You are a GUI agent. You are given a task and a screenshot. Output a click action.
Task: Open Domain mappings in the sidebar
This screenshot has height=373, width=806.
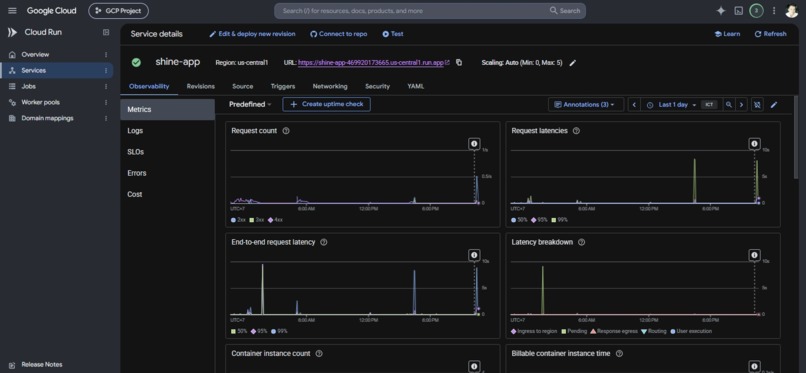pos(47,118)
